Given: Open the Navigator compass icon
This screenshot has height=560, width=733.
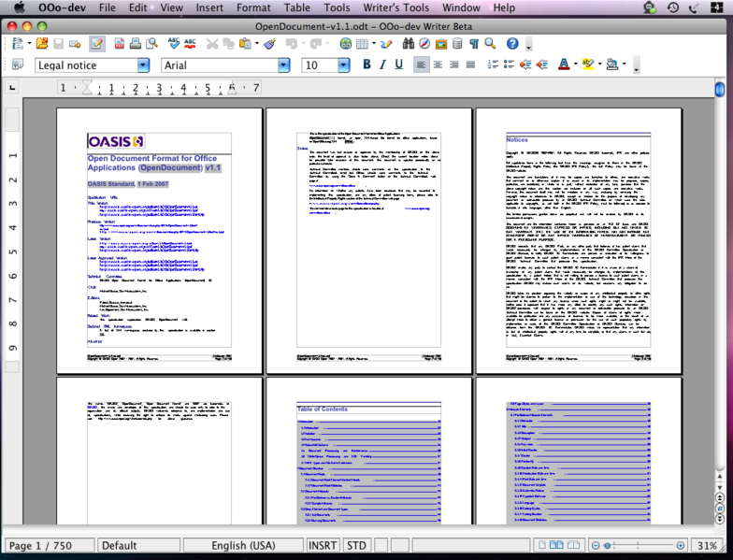Looking at the screenshot, I should point(425,44).
